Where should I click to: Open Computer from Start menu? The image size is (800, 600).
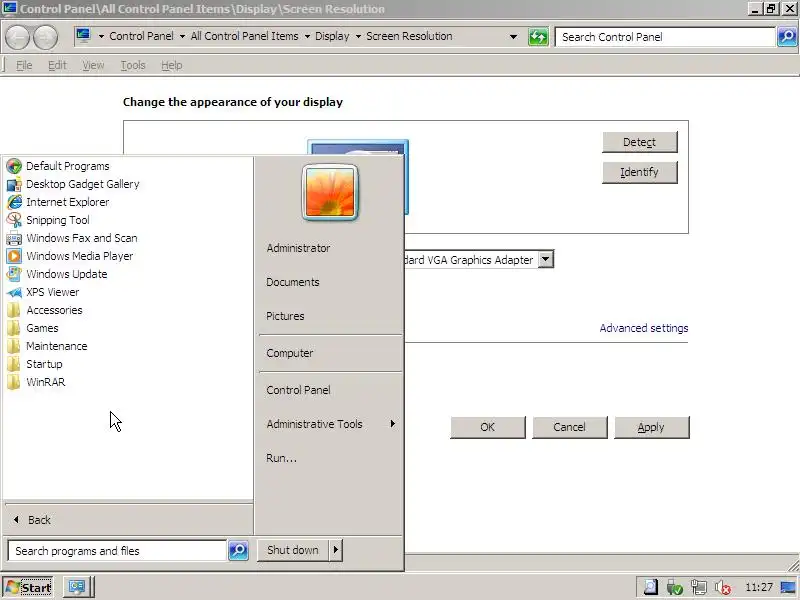pos(290,353)
